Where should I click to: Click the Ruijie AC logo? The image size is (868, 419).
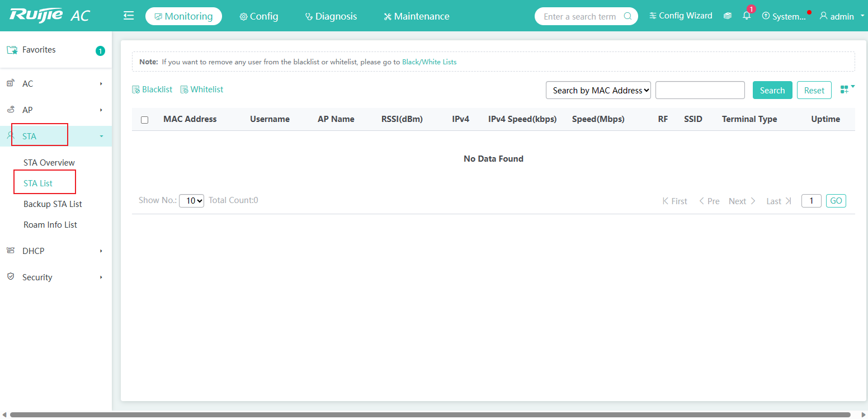(49, 15)
